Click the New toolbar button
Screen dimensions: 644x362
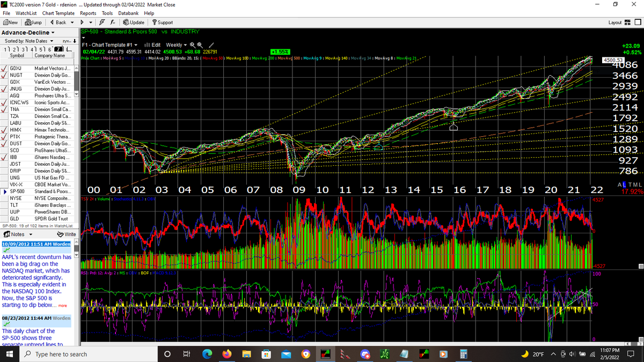(x=11, y=23)
